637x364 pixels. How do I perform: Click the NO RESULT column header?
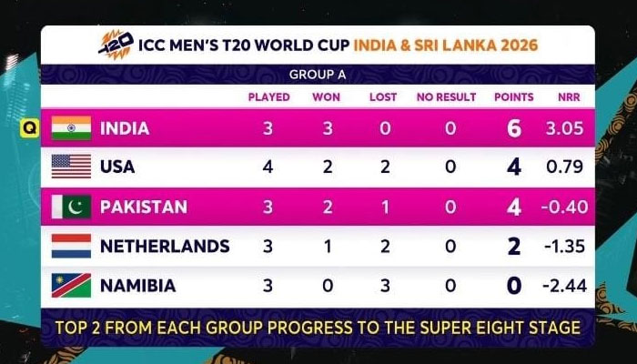(446, 97)
